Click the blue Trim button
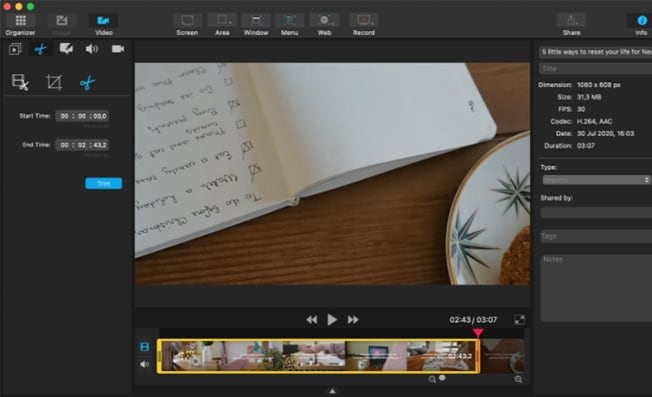Viewport: 652px width, 397px height. tap(104, 183)
